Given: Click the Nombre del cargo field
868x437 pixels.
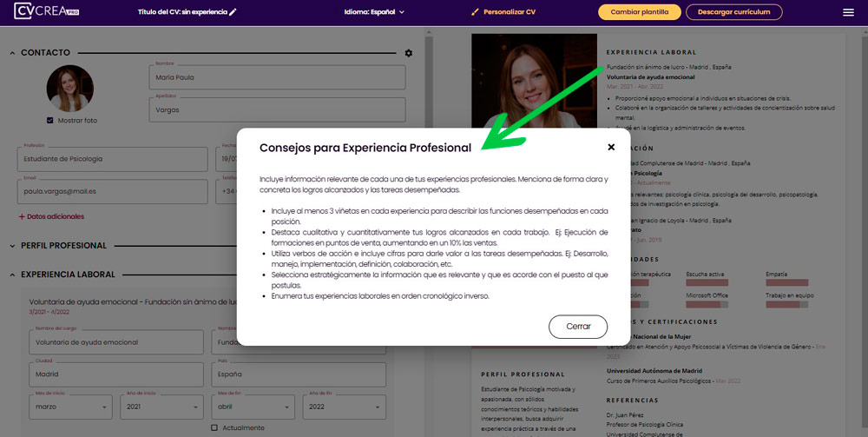Looking at the screenshot, I should (116, 342).
